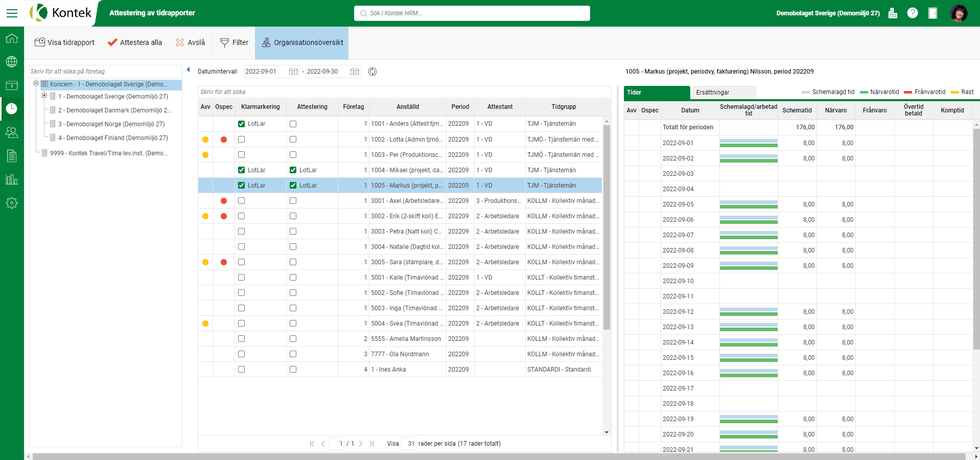Click Avslå toolbar button
The image size is (980, 460).
coord(190,42)
